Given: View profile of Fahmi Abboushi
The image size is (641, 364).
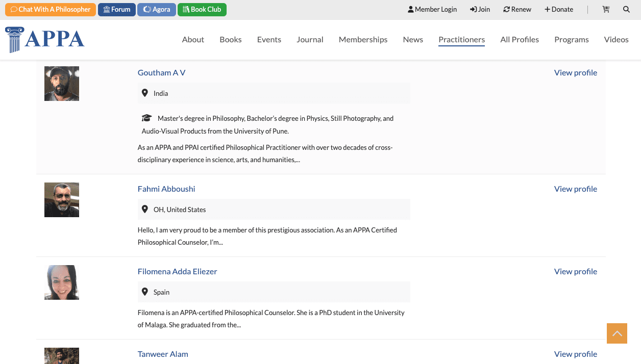Looking at the screenshot, I should click(x=575, y=189).
